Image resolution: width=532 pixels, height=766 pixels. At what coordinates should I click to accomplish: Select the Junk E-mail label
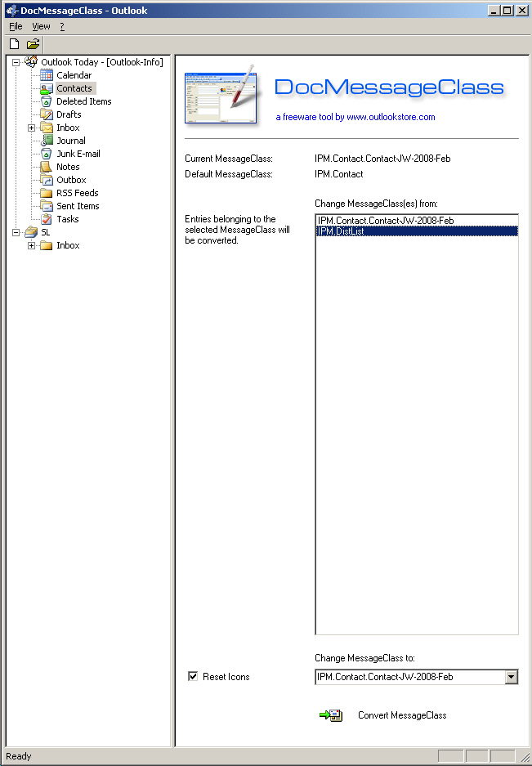[x=78, y=154]
